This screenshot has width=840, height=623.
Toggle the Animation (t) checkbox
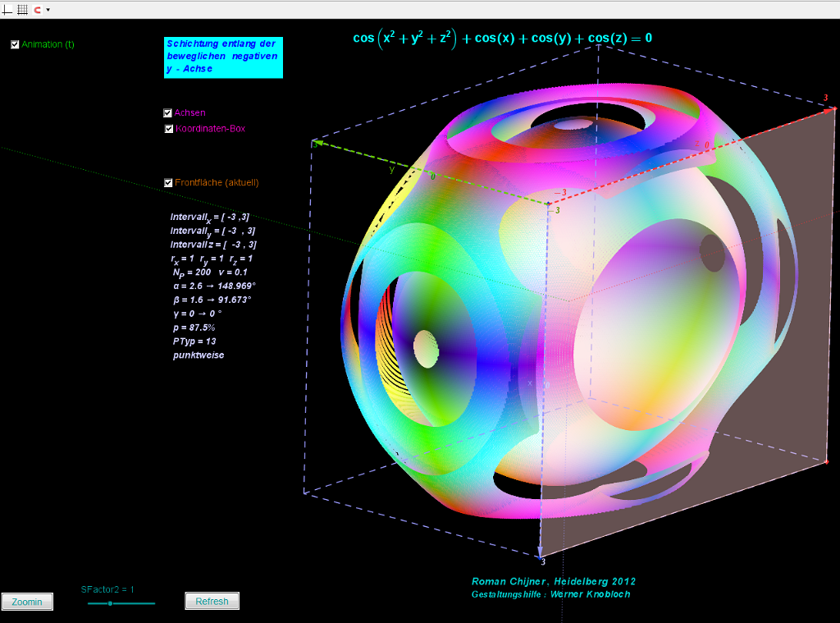[15, 44]
